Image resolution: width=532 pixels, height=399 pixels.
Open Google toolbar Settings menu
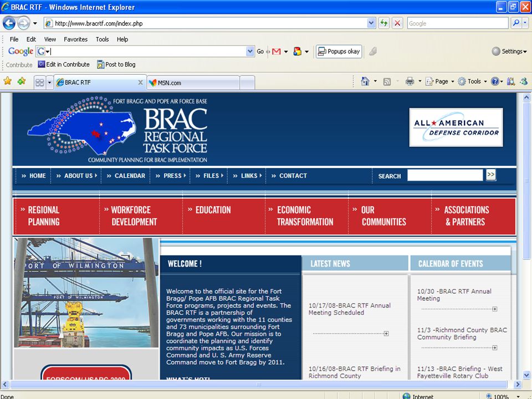pyautogui.click(x=509, y=52)
